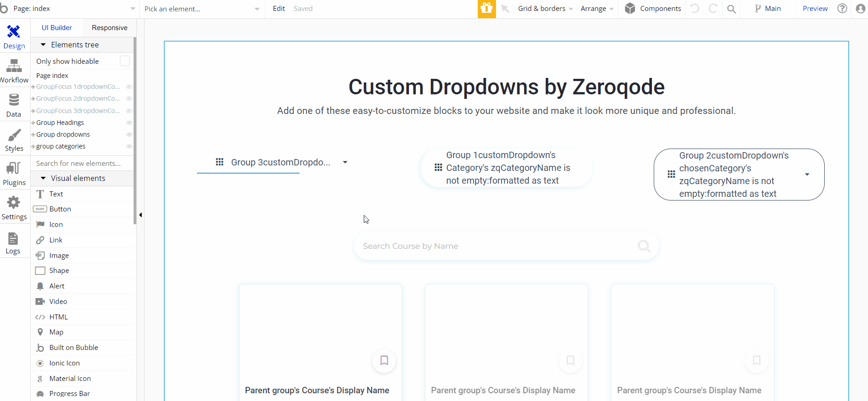Collapse the Elements tree section
This screenshot has width=868, height=401.
point(43,45)
